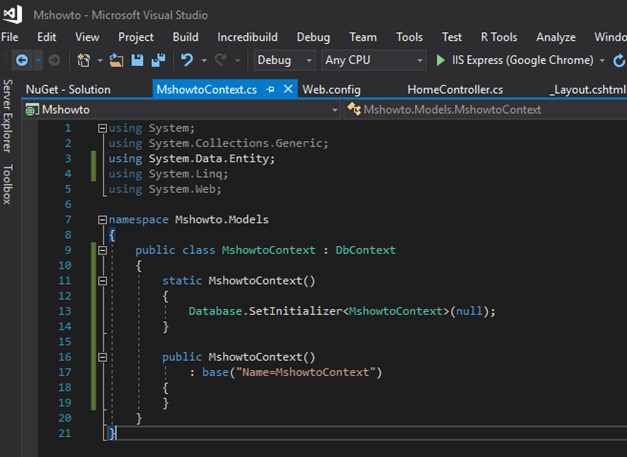Screen dimensions: 627x457
Task: Open the Mshowto.Models.MshowtoContext type dropdown
Action: click(x=486, y=110)
